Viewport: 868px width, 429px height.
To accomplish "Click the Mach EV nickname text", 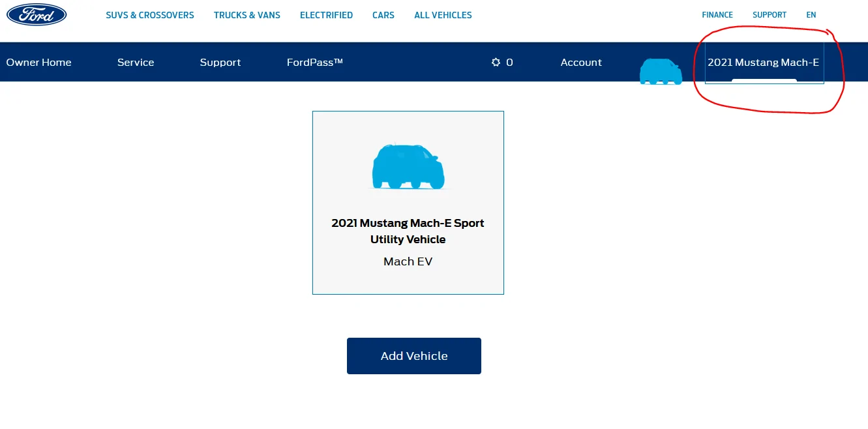I will (408, 261).
